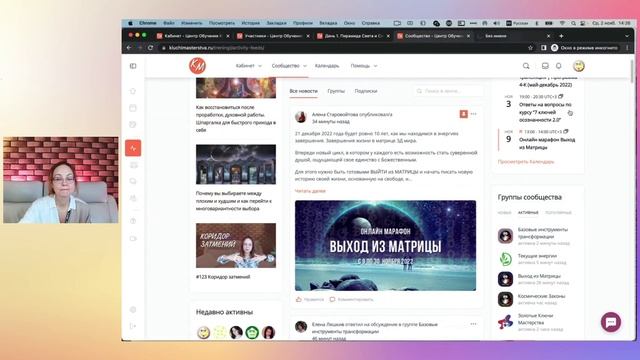Open macOS Spotlight search icon

tap(573, 23)
